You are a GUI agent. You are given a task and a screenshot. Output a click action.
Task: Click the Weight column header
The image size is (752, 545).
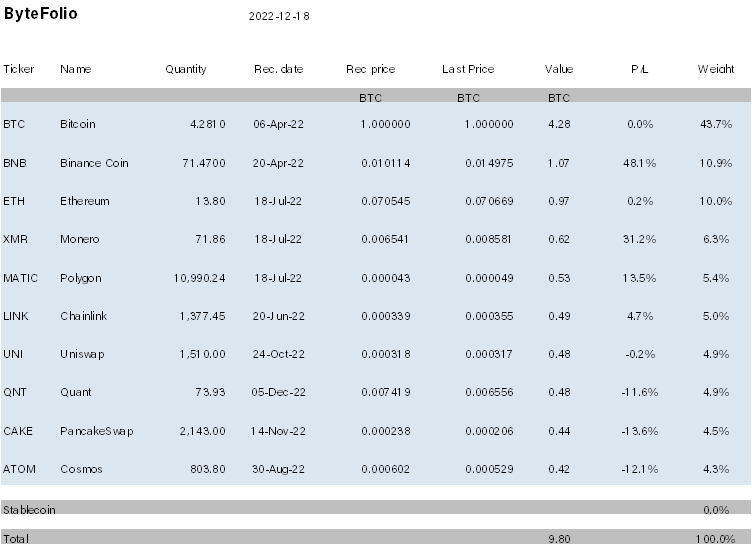(716, 70)
